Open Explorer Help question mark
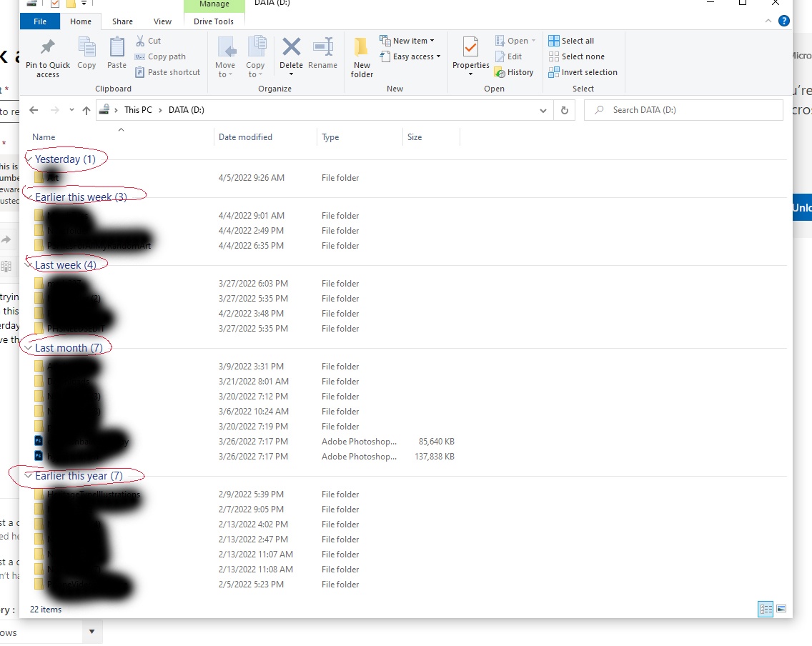This screenshot has width=812, height=646. (784, 21)
